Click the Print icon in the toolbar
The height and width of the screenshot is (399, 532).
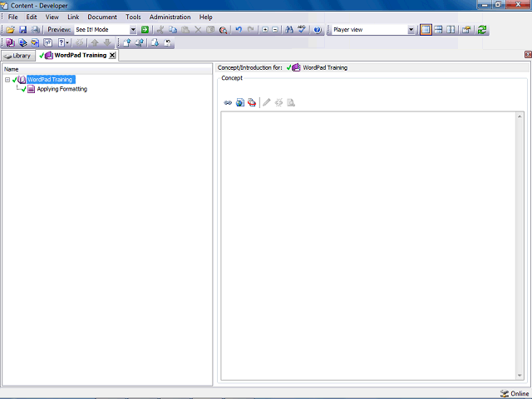pos(35,30)
